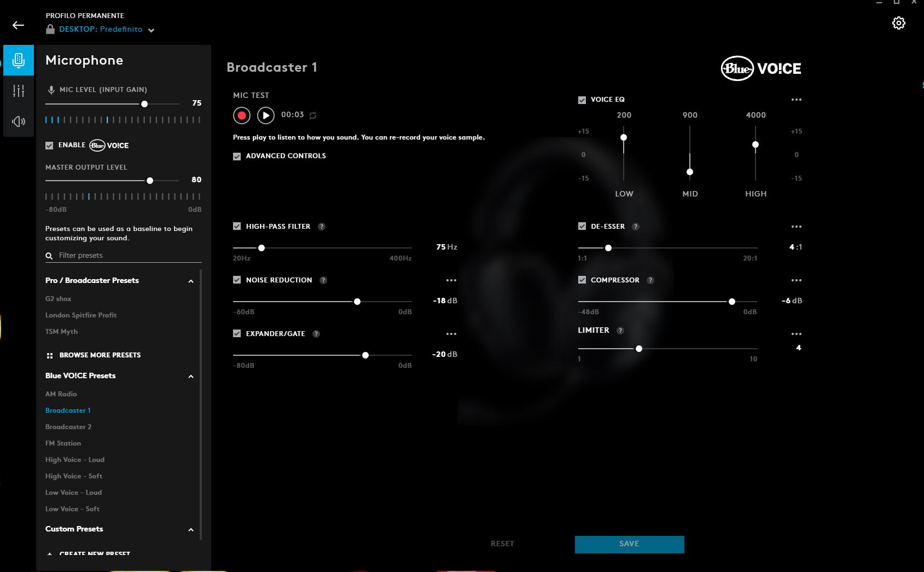924x572 pixels.
Task: Select the Low Voice - Soft preset
Action: (72, 509)
